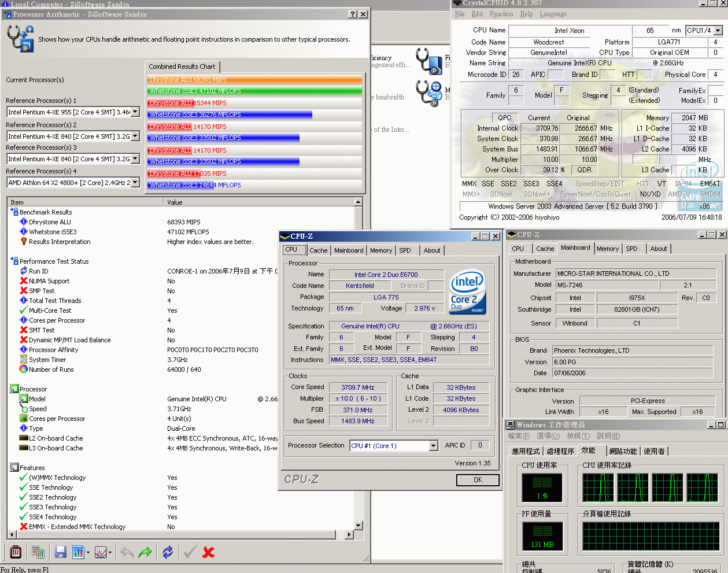Click the Item column header
The image size is (728, 573).
pyautogui.click(x=86, y=202)
